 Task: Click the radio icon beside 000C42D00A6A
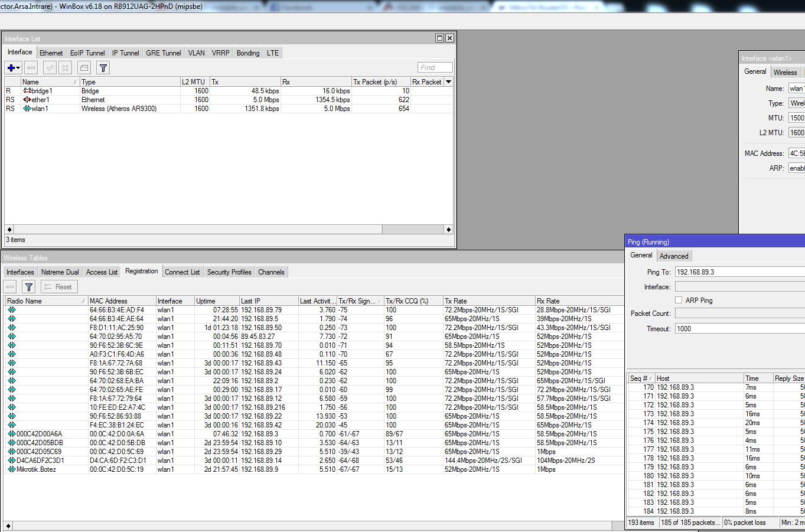[12, 434]
